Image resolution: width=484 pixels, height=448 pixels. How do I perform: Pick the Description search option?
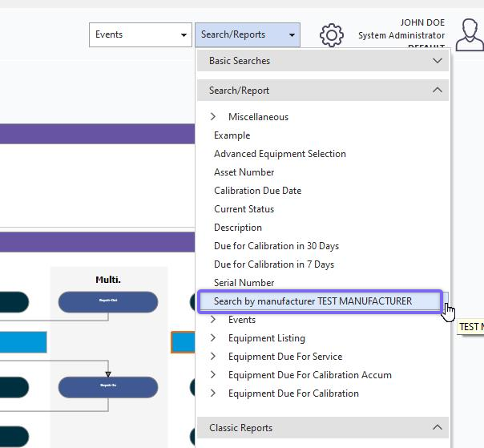pos(237,228)
